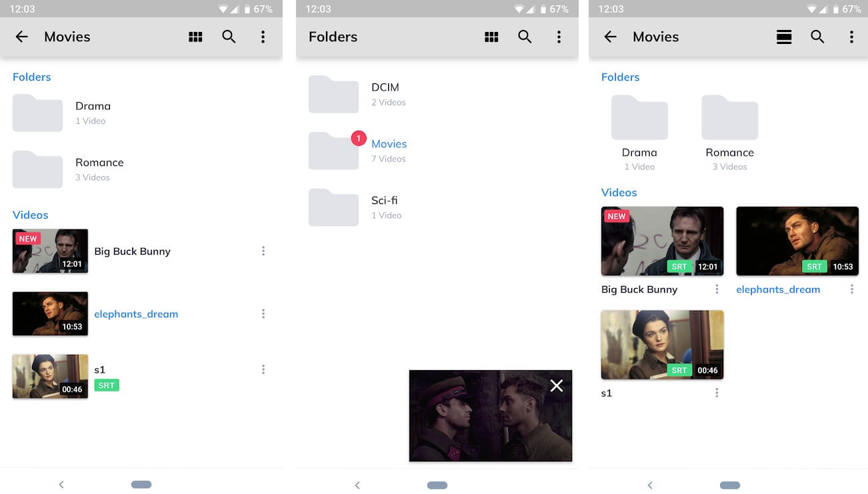Tap home pill on middle screen
This screenshot has width=868, height=494.
tap(437, 485)
